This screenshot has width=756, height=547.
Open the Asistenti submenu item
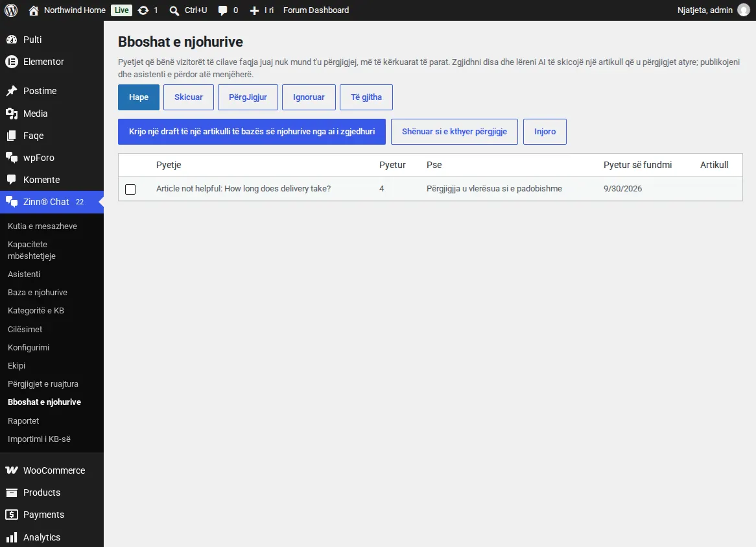[24, 274]
